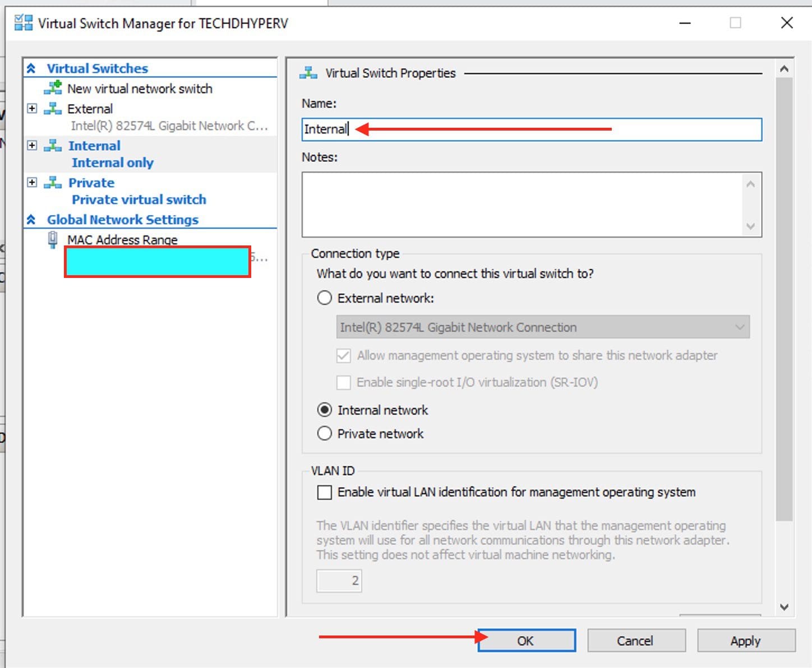Select the External network radio button
The width and height of the screenshot is (812, 668).
click(325, 298)
